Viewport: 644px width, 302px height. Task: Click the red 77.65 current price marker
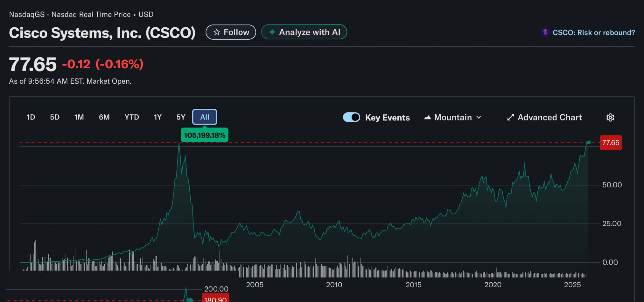[611, 143]
